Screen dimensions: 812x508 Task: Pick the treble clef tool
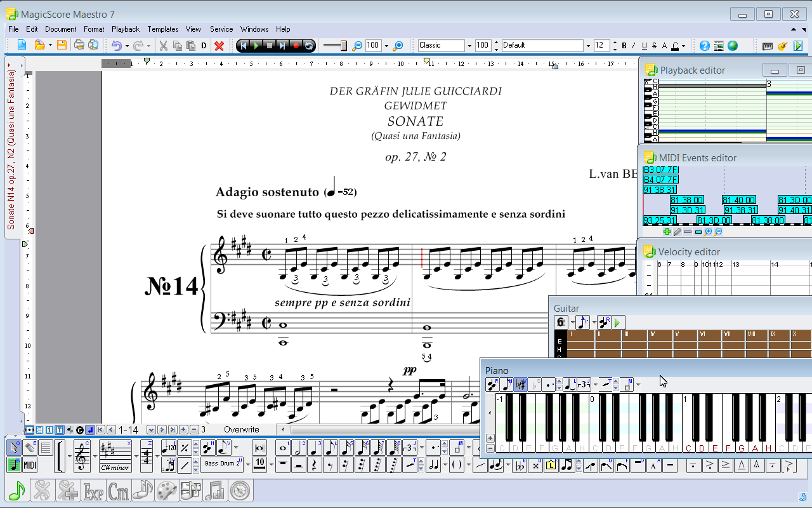82,456
